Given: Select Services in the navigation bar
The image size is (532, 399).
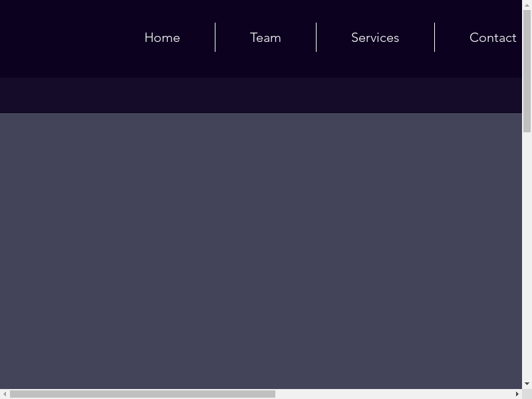Looking at the screenshot, I should tap(375, 38).
